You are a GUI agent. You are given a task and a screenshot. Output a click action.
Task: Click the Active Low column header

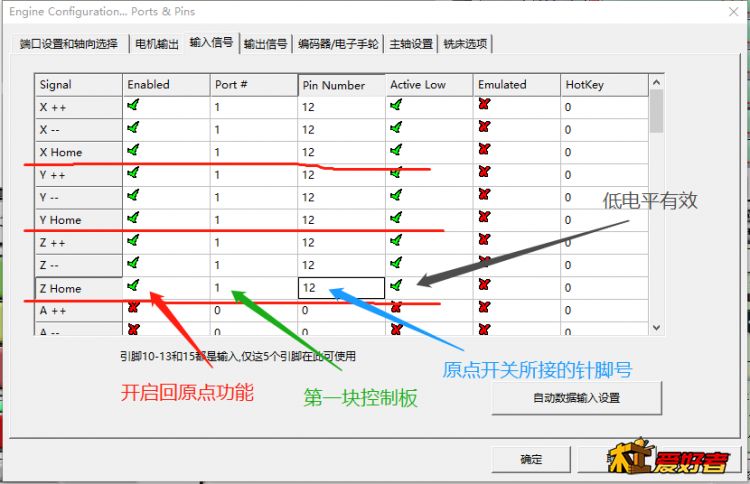(x=429, y=85)
